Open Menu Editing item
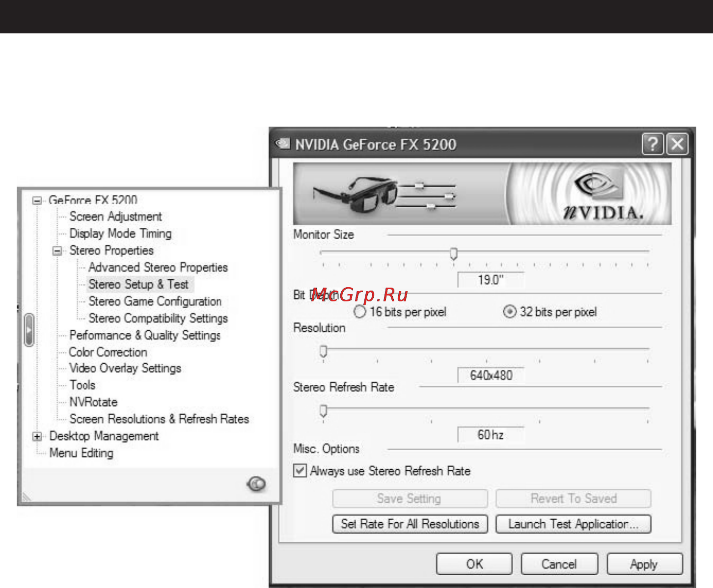The height and width of the screenshot is (588, 713). point(82,453)
